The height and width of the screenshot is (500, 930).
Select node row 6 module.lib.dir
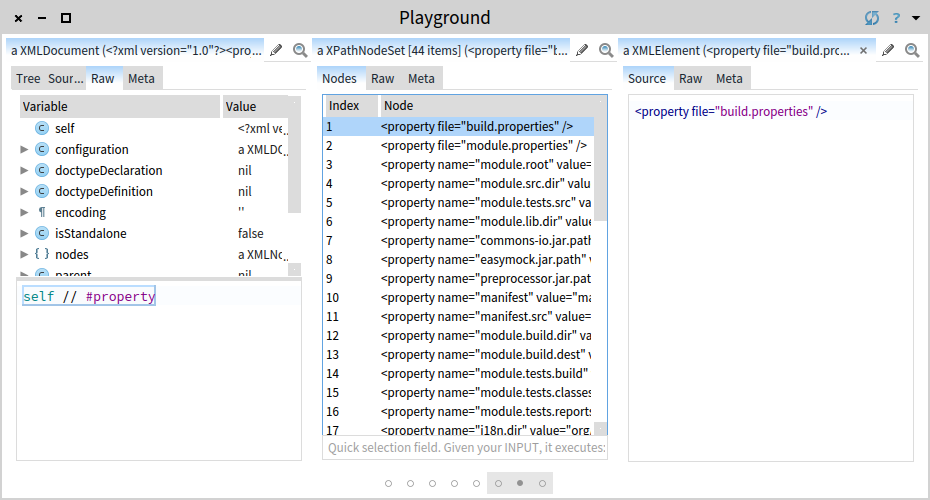tap(458, 222)
